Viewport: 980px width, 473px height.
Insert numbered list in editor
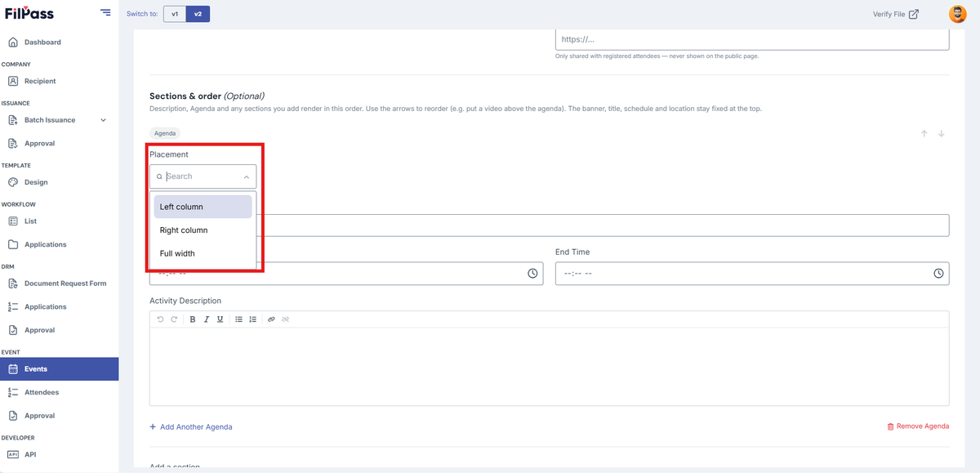tap(253, 319)
